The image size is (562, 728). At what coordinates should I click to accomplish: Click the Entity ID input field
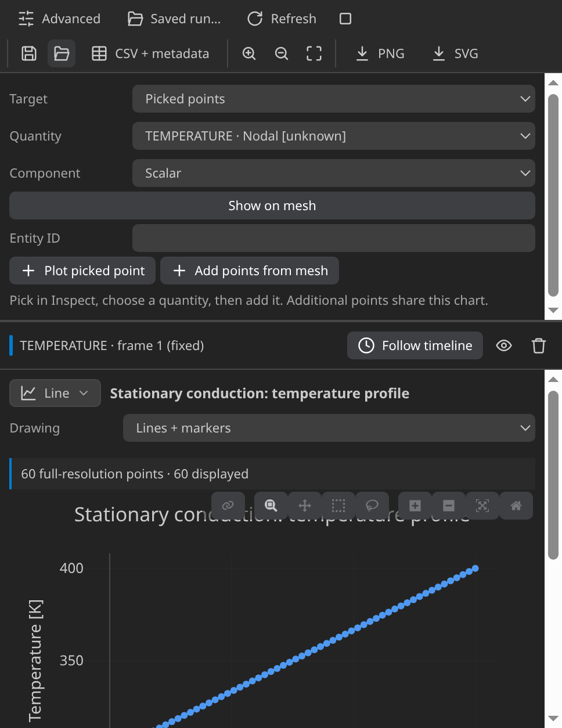[334, 238]
